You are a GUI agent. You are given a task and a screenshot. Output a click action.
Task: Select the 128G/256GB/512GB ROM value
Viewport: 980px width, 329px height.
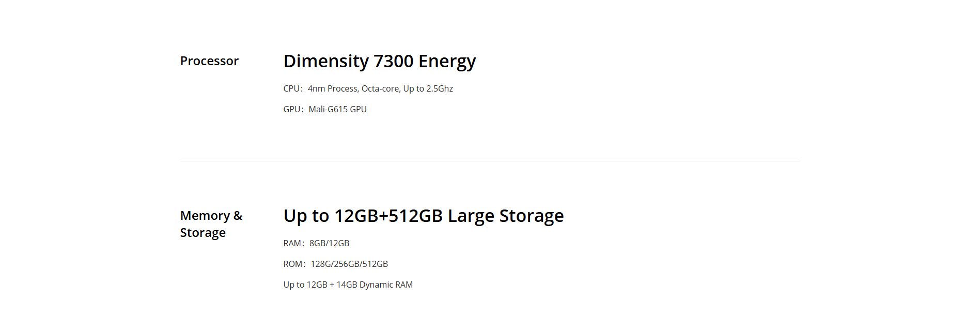349,264
